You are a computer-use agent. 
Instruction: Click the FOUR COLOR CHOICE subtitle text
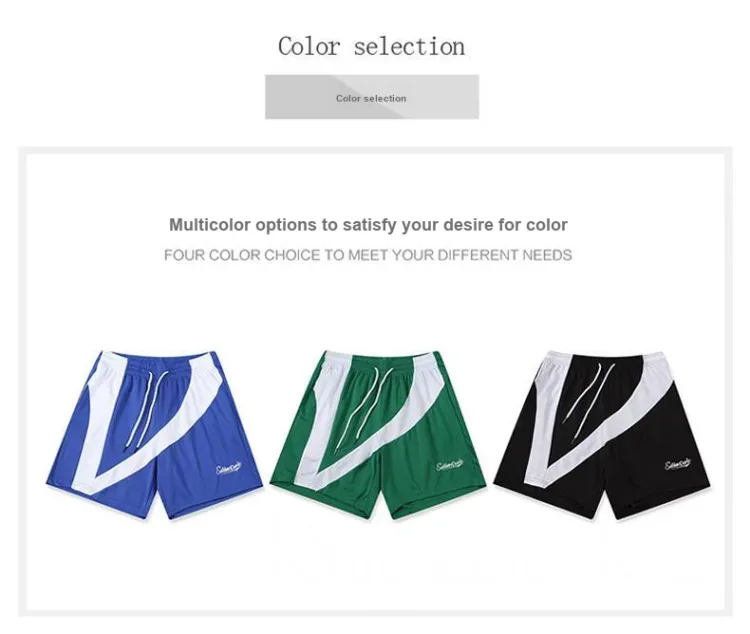[368, 255]
